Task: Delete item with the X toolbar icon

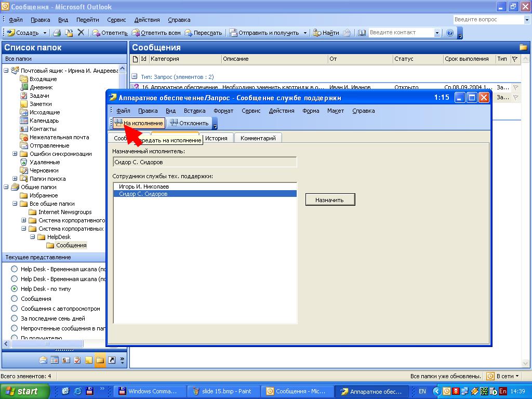Action: [x=81, y=33]
